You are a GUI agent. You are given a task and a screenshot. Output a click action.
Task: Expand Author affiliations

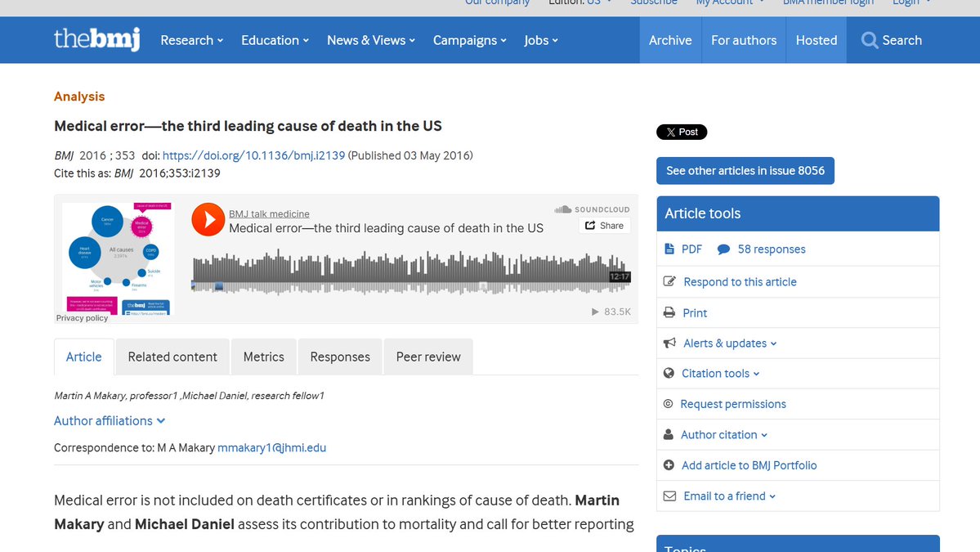tap(110, 420)
